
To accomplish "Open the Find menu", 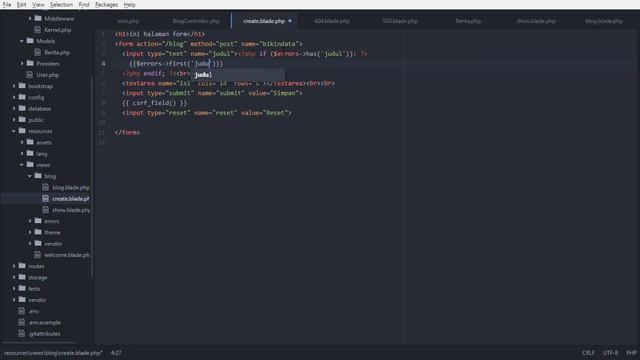I will tap(84, 4).
